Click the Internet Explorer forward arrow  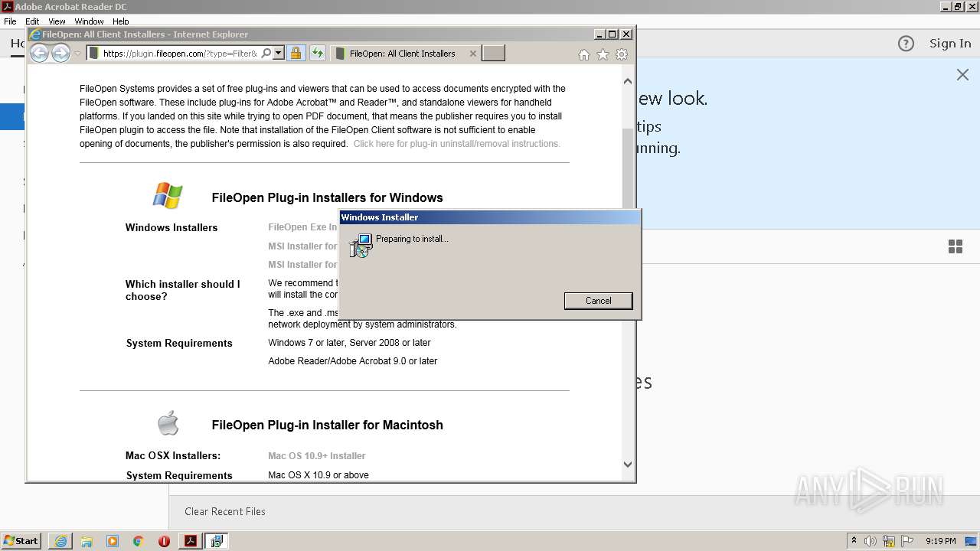pos(60,53)
